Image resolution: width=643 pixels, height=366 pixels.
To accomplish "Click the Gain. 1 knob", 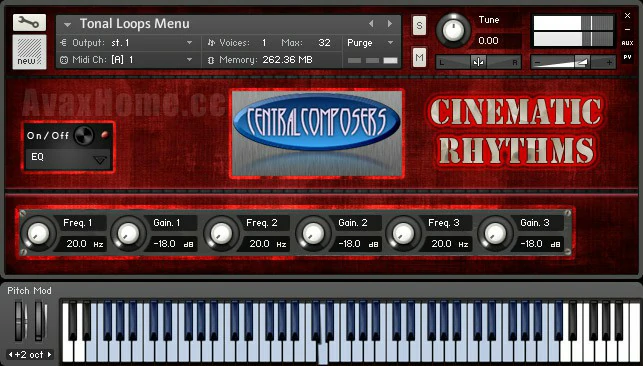I will (x=128, y=234).
